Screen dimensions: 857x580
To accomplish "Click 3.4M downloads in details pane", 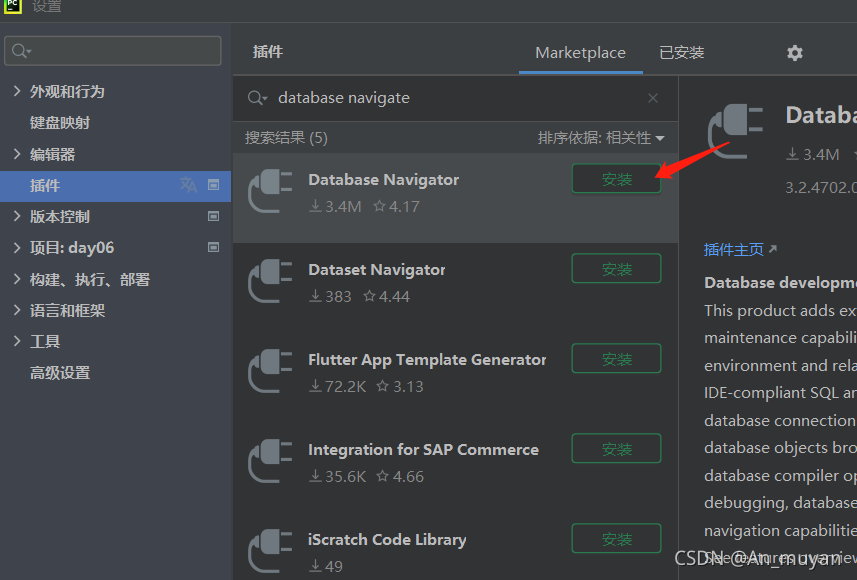I will click(x=813, y=155).
